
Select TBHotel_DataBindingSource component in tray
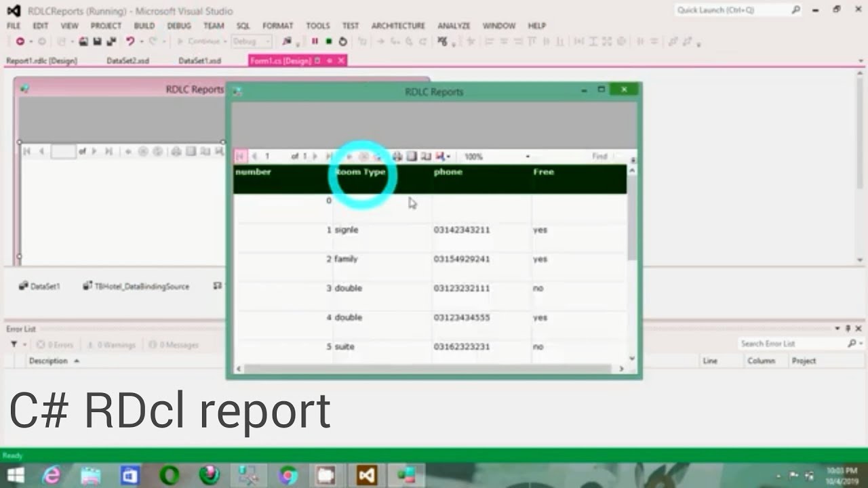tap(136, 287)
